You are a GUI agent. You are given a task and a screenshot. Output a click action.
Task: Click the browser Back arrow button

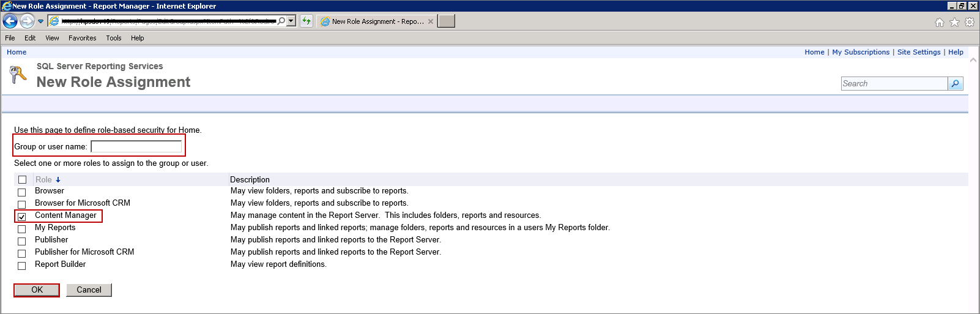point(10,21)
